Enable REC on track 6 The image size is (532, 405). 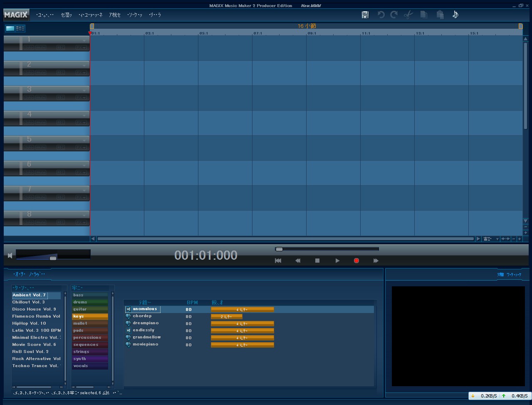(61, 172)
